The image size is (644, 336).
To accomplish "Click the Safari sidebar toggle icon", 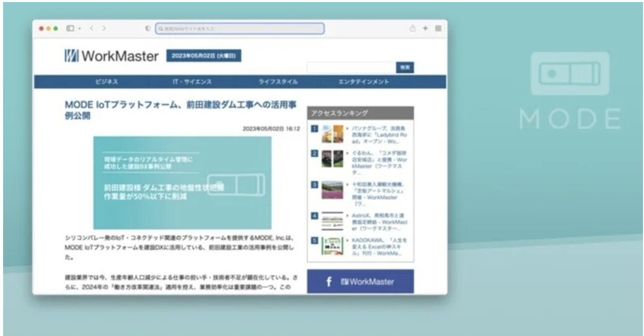I will click(x=69, y=29).
